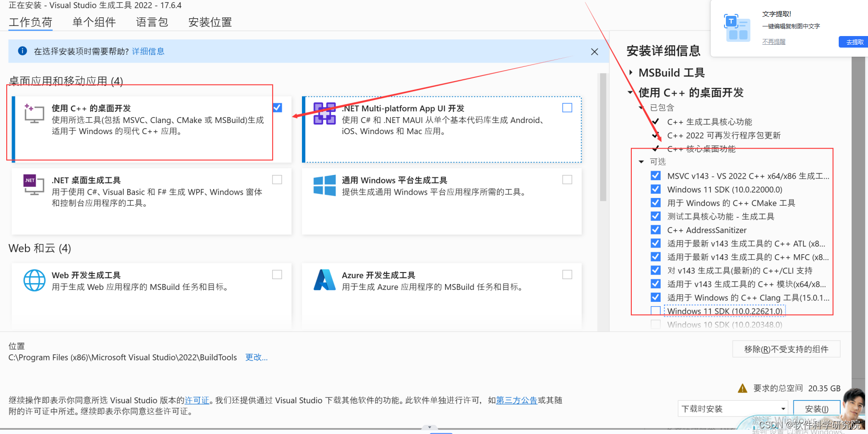Check Azure 开发生成工具 workload checkbox
The width and height of the screenshot is (868, 434).
pyautogui.click(x=567, y=274)
